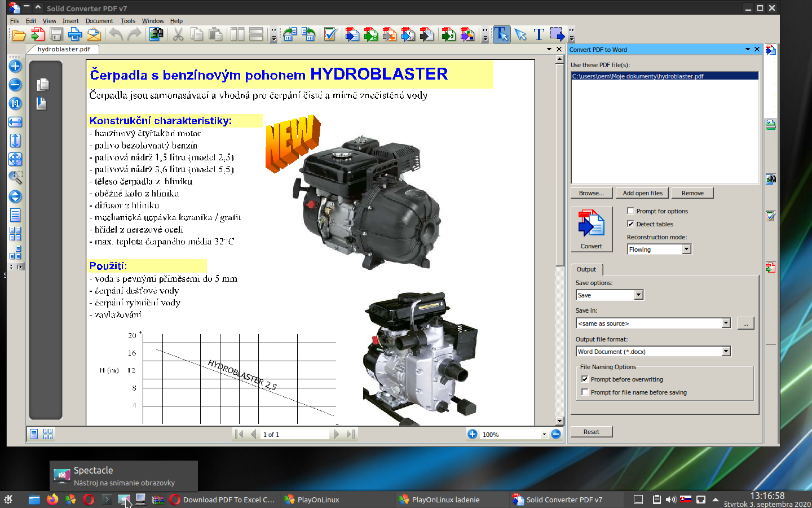812x508 pixels.
Task: Click the large Convert icon button
Action: coord(591,229)
